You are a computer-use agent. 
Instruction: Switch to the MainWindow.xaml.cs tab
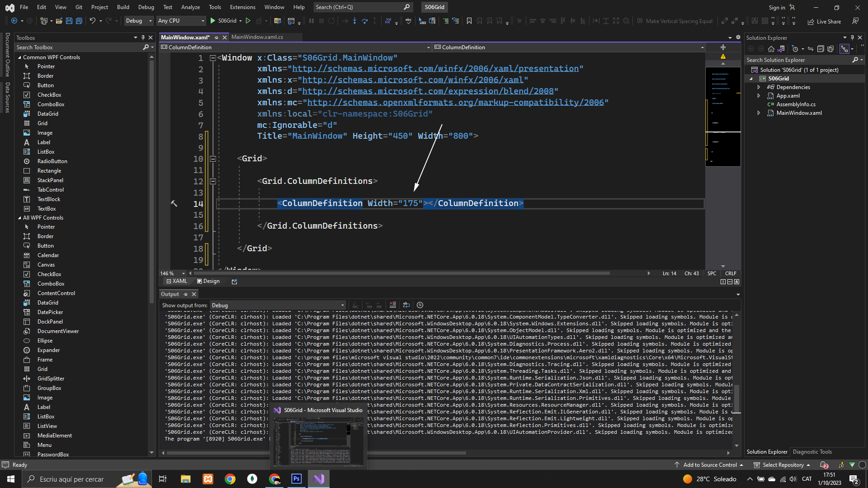pos(257,37)
